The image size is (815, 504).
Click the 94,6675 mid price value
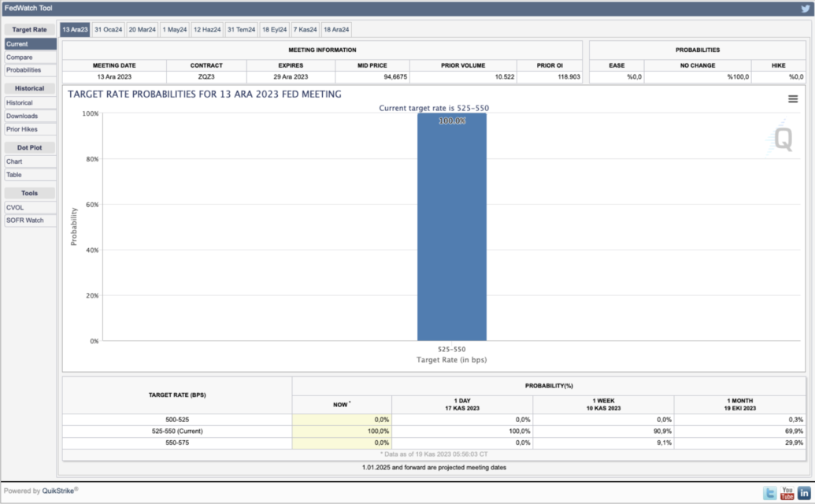395,77
